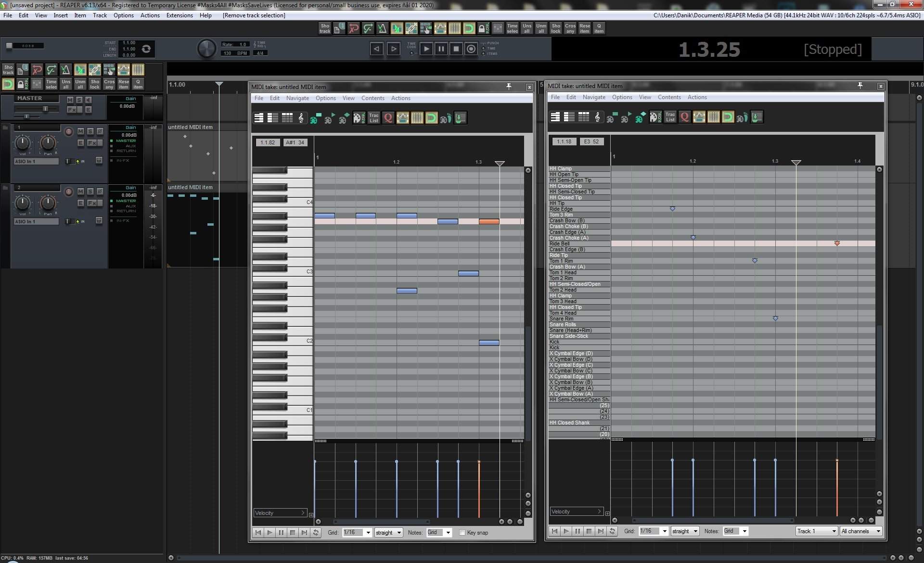The height and width of the screenshot is (563, 924).
Task: Open the Extensions menu in the main menu bar
Action: point(179,15)
